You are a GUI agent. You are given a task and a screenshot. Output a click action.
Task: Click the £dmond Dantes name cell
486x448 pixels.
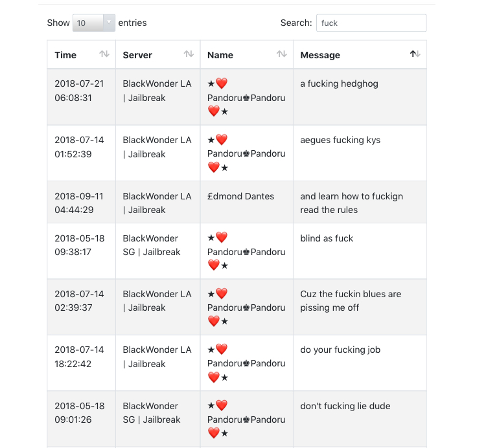(x=247, y=202)
